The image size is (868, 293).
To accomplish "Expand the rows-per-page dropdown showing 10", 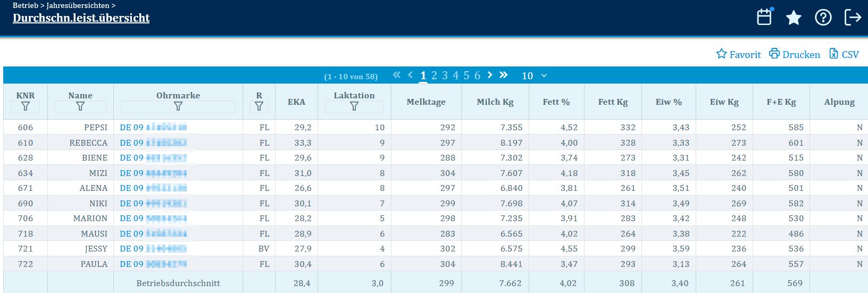I will [534, 76].
